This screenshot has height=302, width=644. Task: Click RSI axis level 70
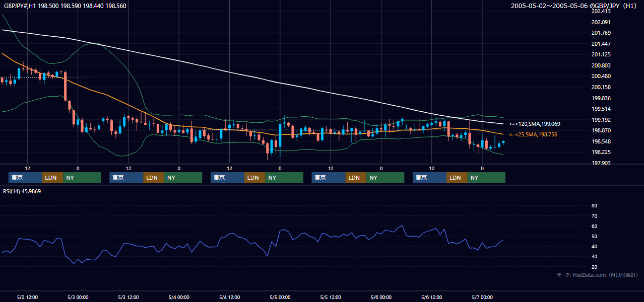594,216
